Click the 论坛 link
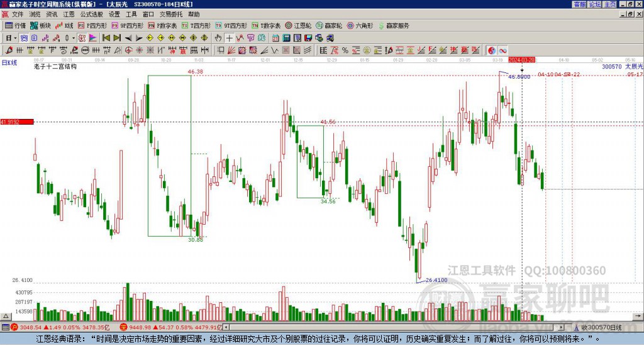This screenshot has height=345, width=644. [595, 4]
